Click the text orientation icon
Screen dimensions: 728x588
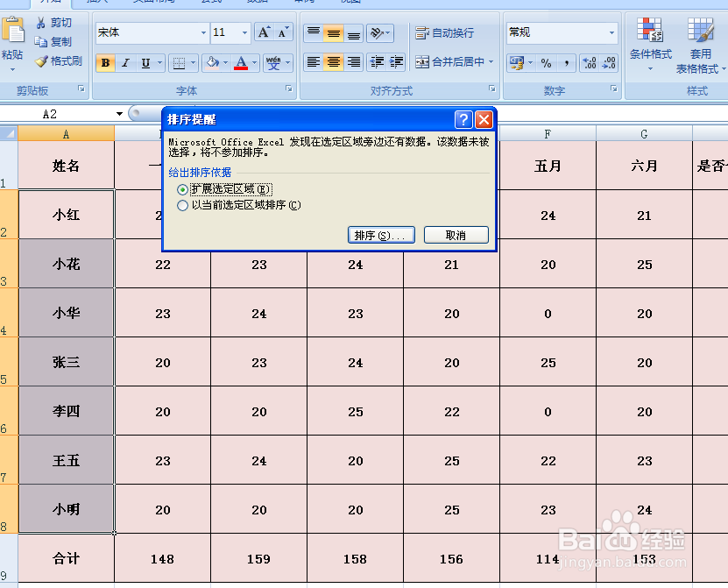(x=377, y=32)
